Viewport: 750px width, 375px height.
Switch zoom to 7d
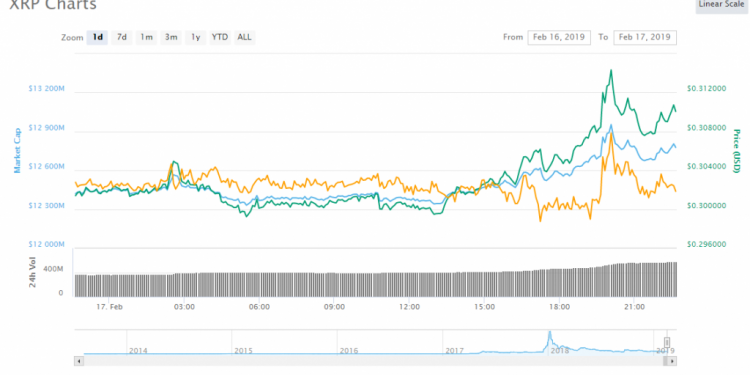tap(122, 37)
